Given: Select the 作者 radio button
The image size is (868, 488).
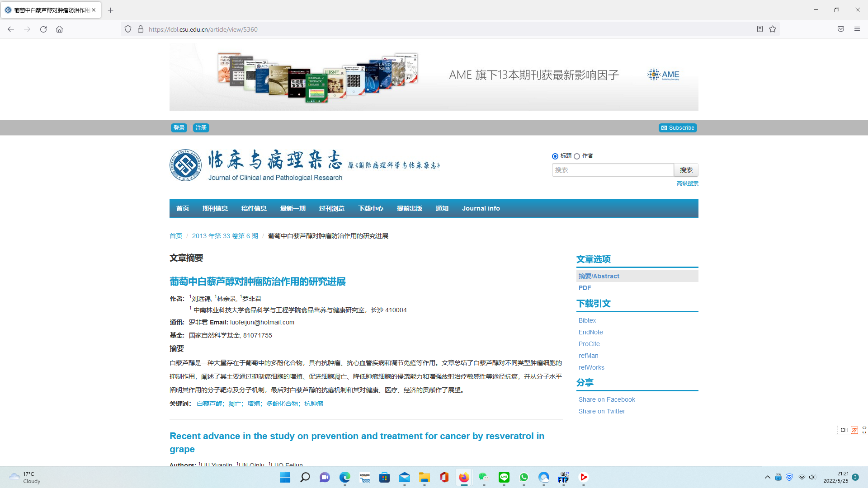Looking at the screenshot, I should pos(577,156).
